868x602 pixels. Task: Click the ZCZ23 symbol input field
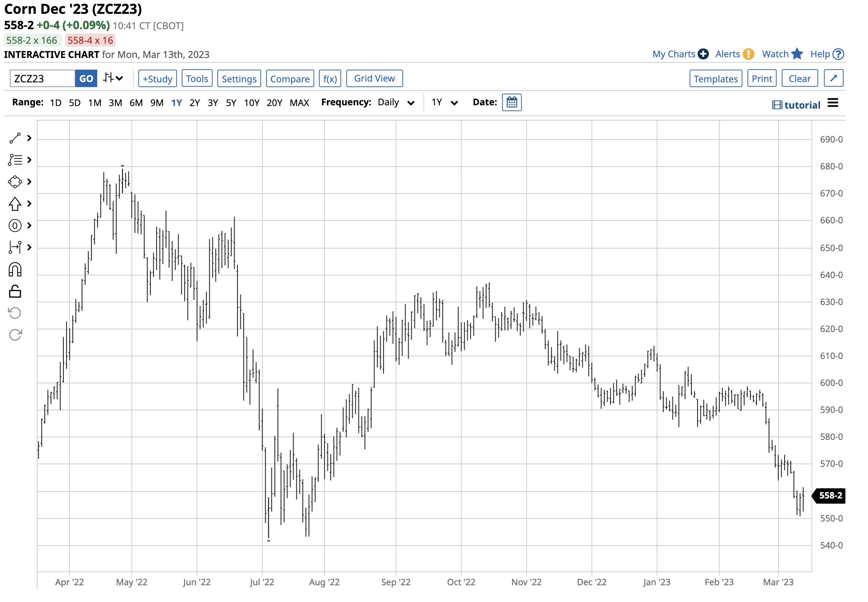click(42, 79)
